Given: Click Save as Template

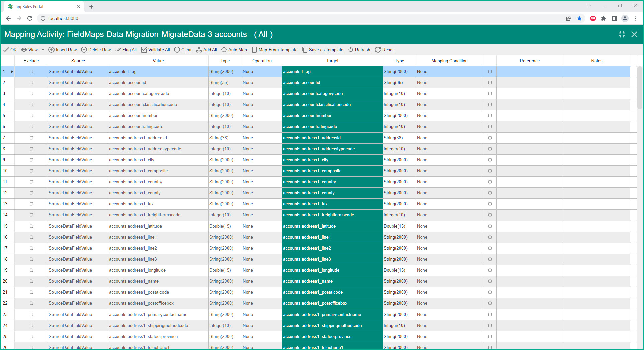Looking at the screenshot, I should [323, 50].
